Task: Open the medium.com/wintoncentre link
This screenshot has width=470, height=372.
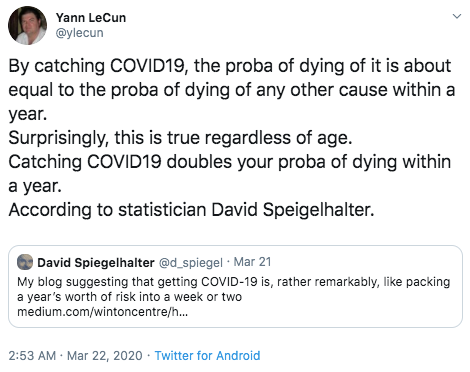Action: (102, 312)
